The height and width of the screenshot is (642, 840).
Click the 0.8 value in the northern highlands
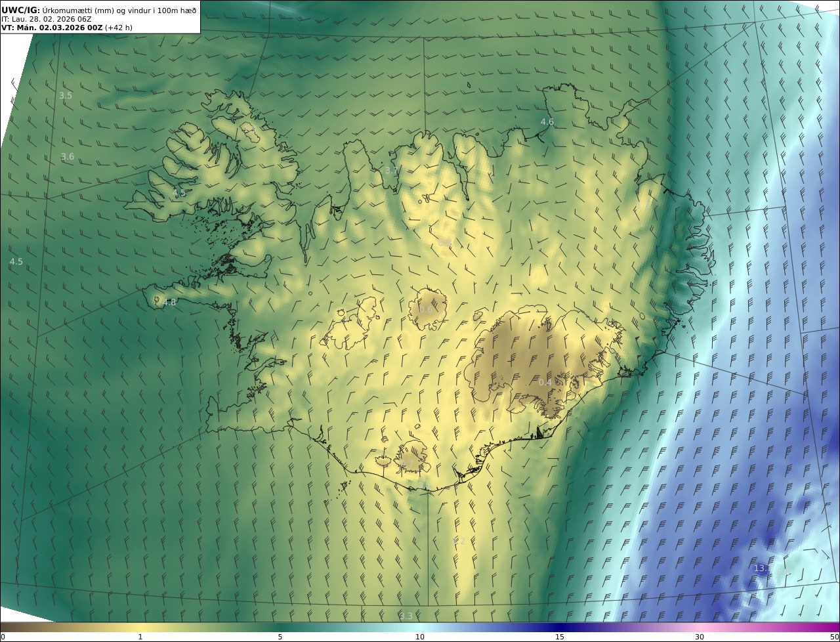(445, 244)
